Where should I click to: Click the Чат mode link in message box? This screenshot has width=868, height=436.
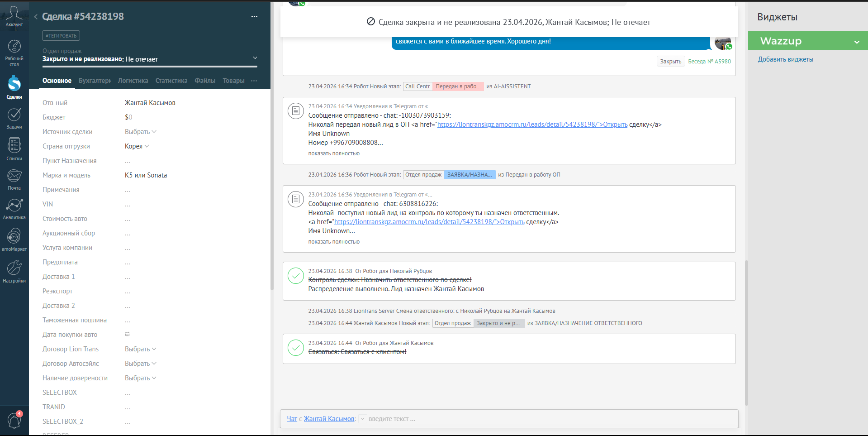tap(292, 419)
